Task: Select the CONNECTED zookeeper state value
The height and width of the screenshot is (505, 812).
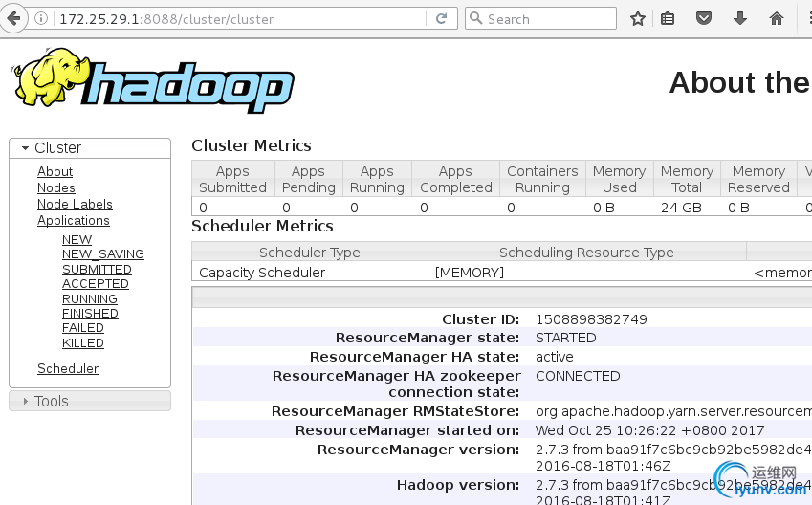Action: [578, 376]
